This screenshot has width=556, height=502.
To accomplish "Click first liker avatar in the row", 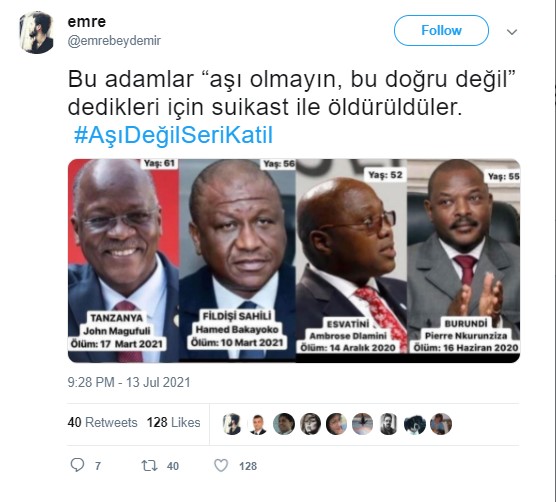I will pos(232,424).
